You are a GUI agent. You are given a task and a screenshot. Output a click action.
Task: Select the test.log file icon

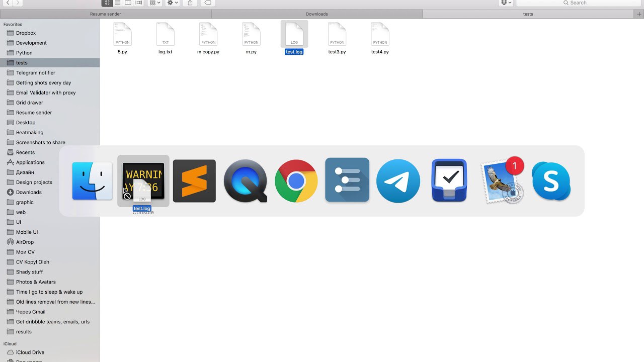pyautogui.click(x=294, y=34)
